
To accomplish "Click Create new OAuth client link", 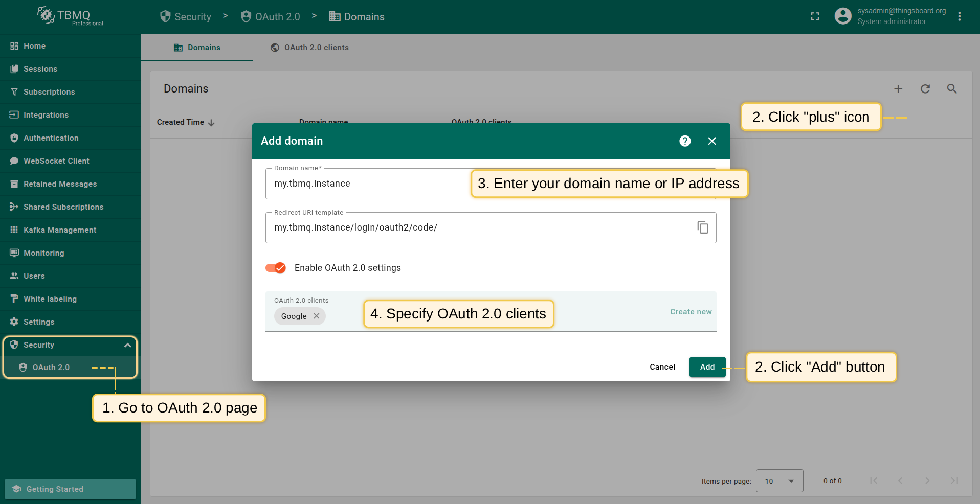I will point(691,312).
